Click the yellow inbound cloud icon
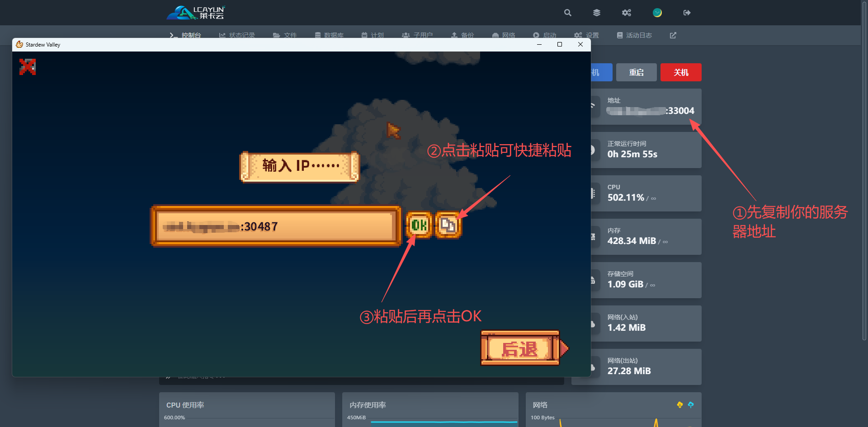The image size is (868, 427). [x=679, y=405]
